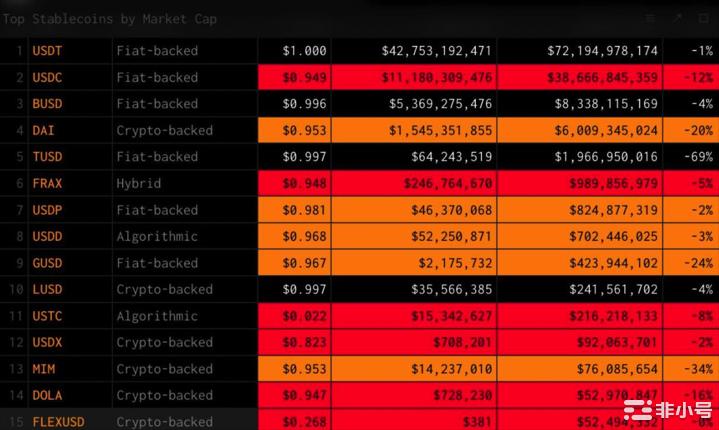
Task: Click the USDT ticker link
Action: [46, 50]
